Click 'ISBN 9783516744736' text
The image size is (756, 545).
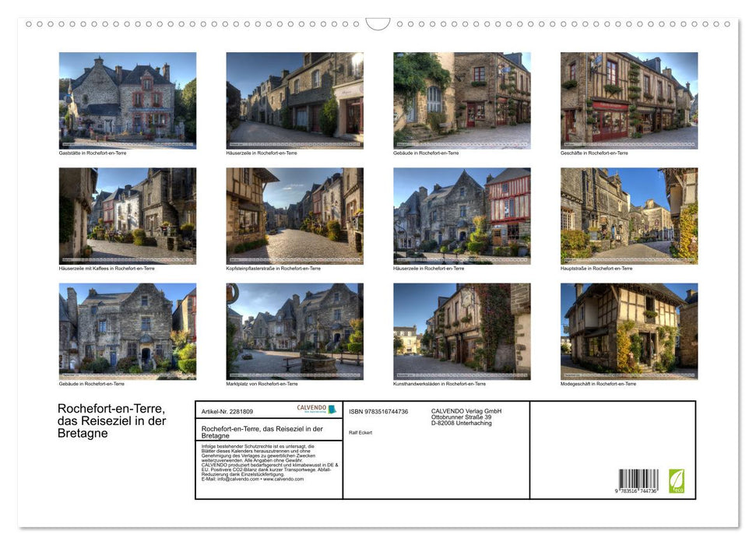click(x=378, y=411)
